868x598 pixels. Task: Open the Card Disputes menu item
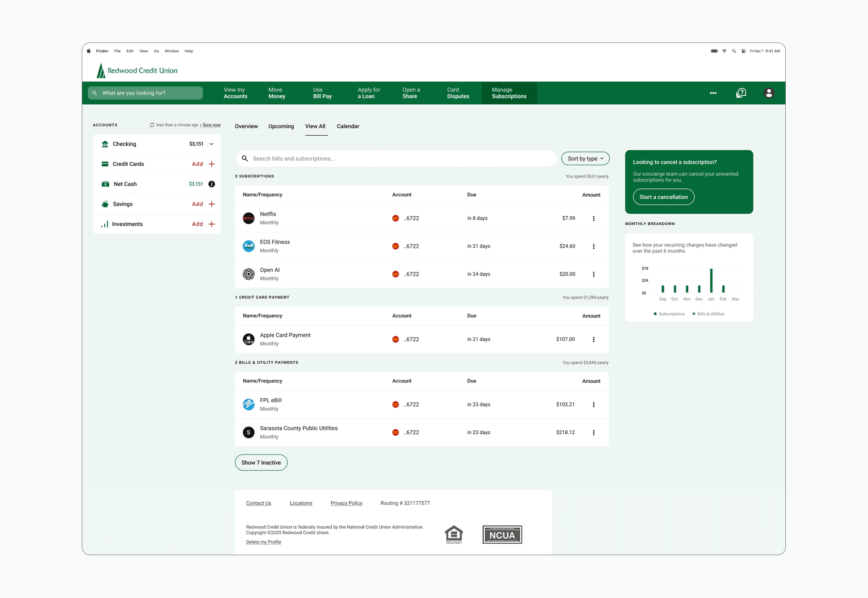click(458, 93)
